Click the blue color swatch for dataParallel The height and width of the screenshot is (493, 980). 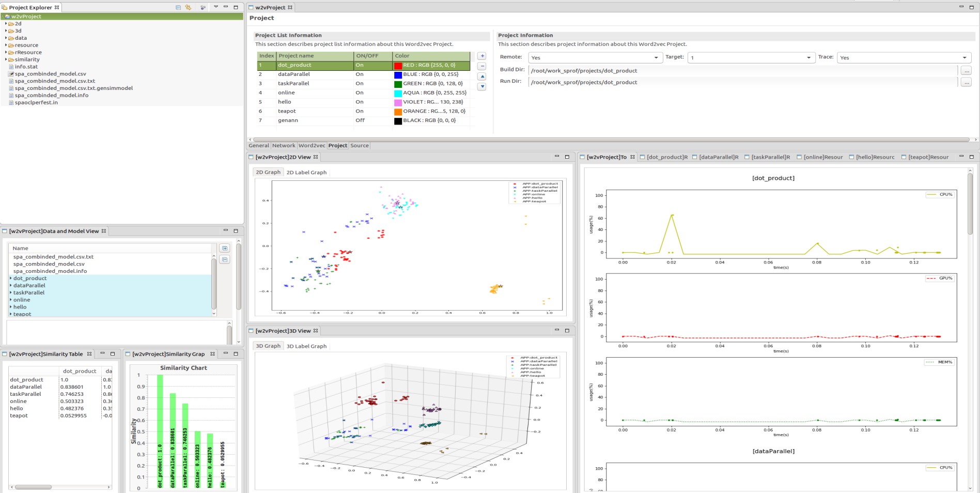pyautogui.click(x=398, y=75)
